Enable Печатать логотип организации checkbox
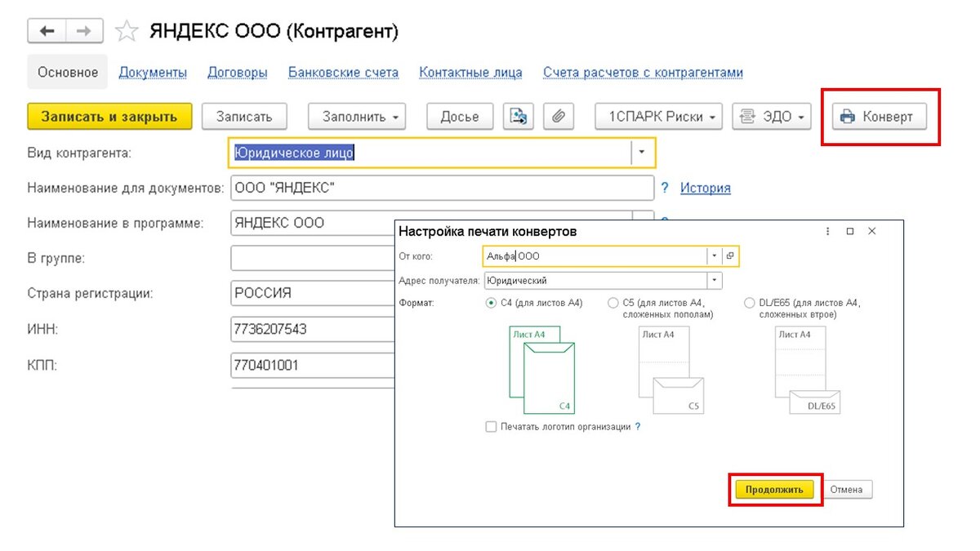Screen dimensions: 980x551 [x=491, y=426]
